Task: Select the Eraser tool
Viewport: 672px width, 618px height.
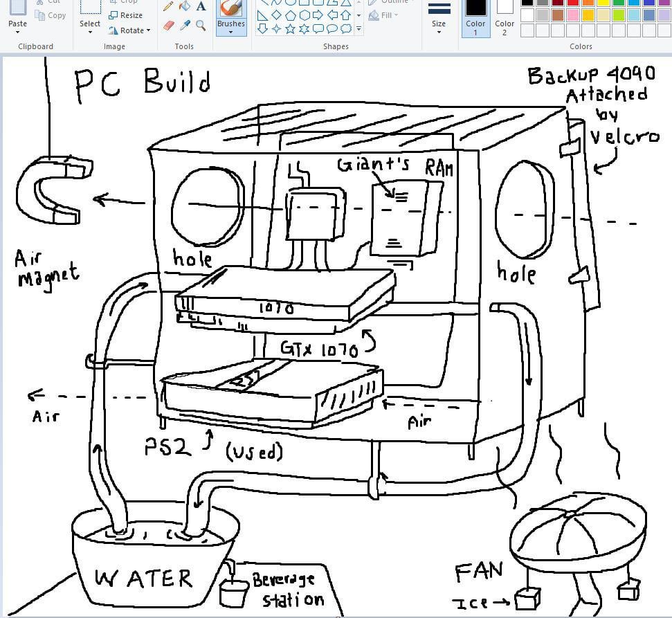Action: pyautogui.click(x=168, y=26)
